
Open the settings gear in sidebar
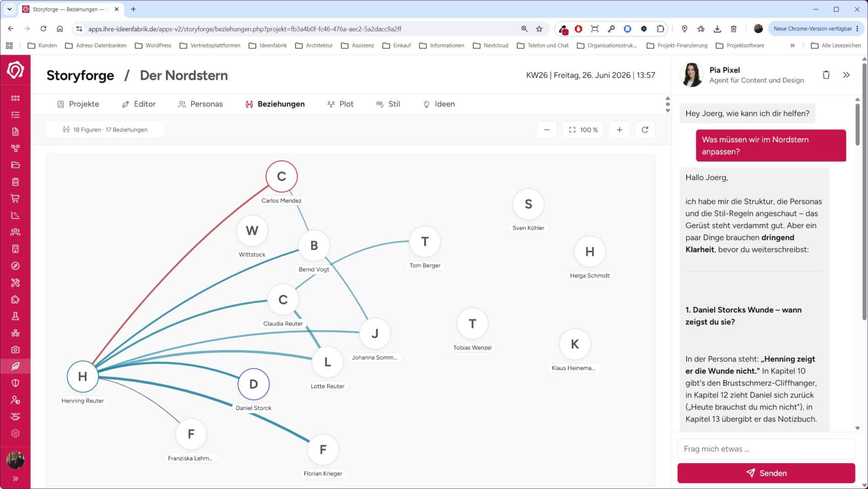tap(15, 433)
